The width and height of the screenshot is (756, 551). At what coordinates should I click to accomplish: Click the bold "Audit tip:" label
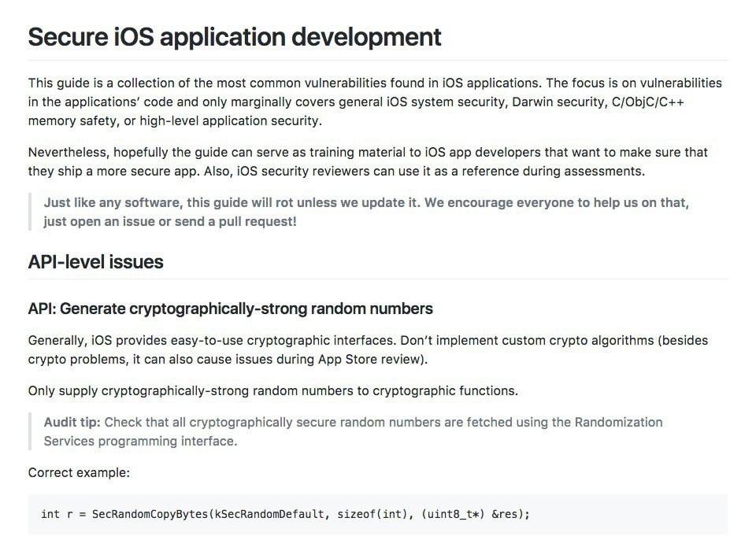(x=72, y=422)
